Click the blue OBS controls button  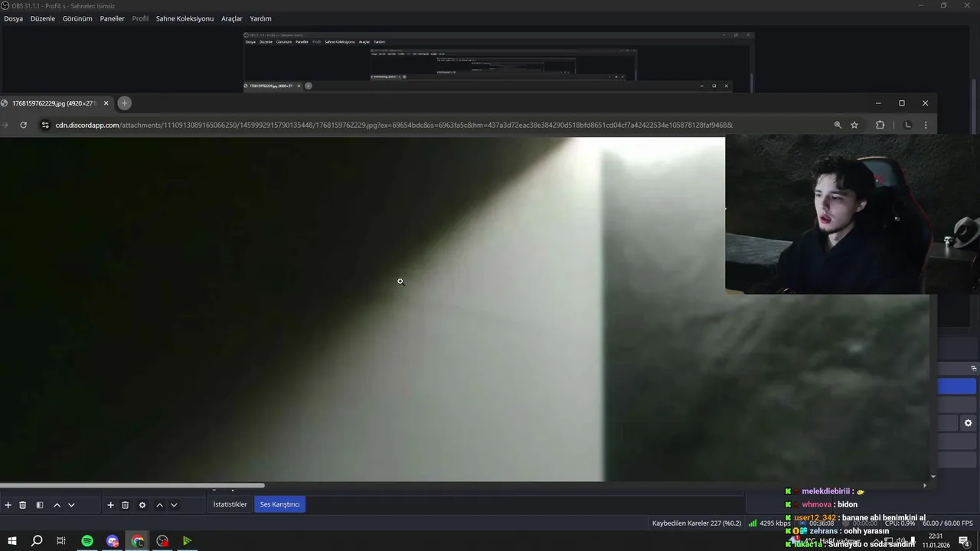(x=957, y=386)
